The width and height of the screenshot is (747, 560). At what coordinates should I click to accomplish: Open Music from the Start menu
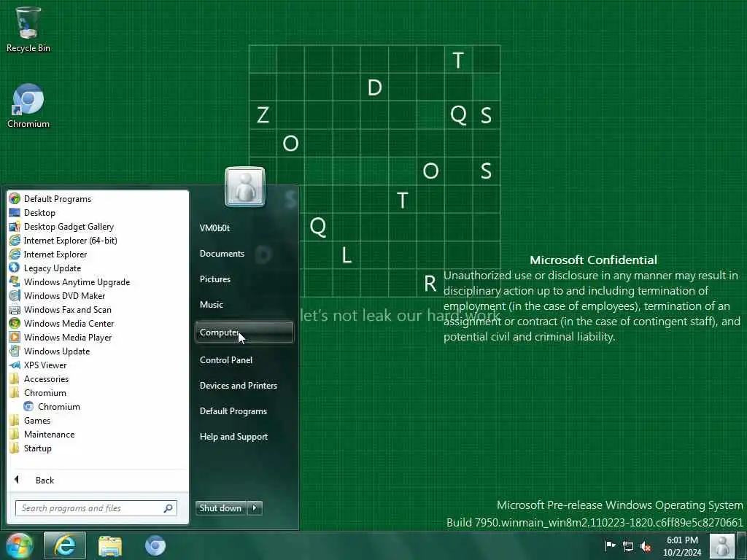point(211,304)
